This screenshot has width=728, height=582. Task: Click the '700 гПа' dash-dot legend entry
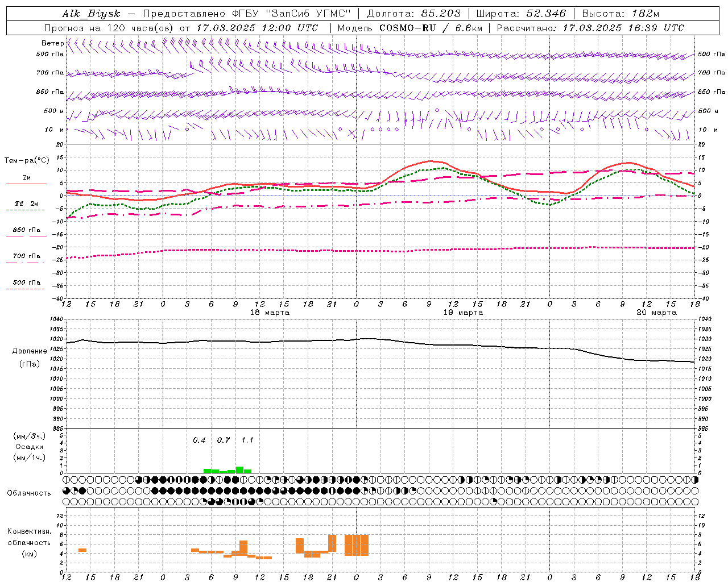coord(26,256)
